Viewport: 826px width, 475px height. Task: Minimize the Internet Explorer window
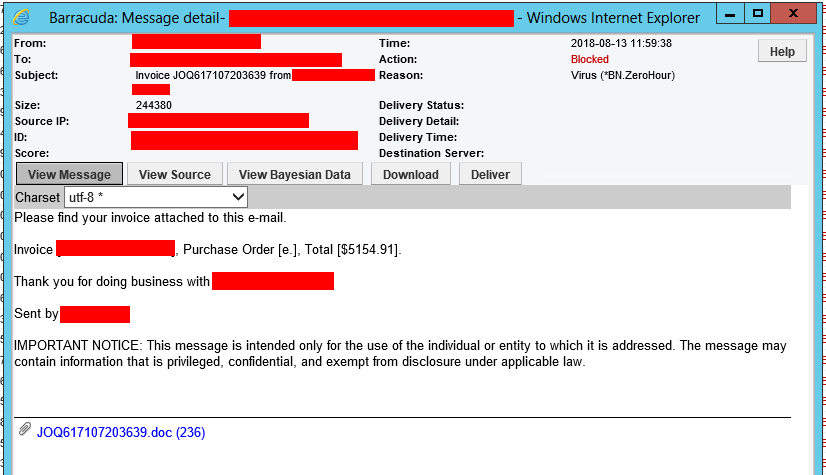(730, 14)
